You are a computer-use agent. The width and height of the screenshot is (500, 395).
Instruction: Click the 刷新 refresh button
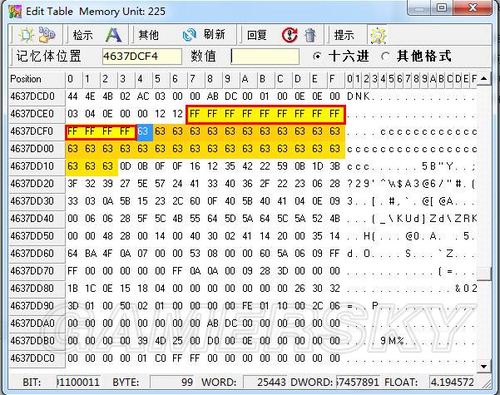point(215,34)
